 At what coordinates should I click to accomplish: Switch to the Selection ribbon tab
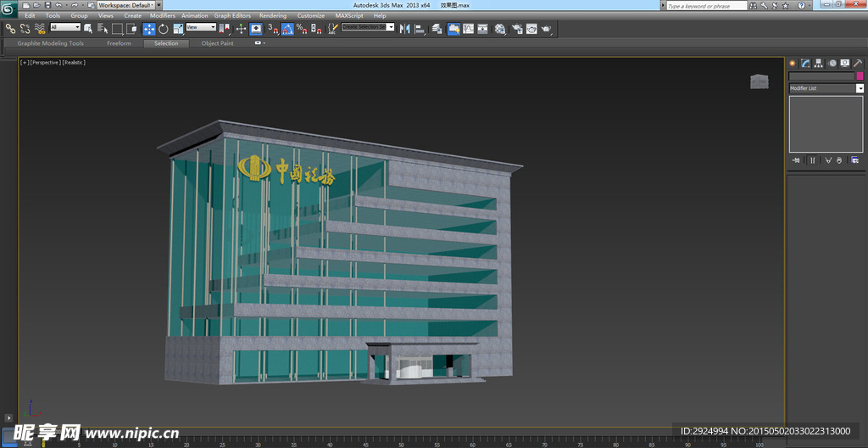tap(166, 43)
